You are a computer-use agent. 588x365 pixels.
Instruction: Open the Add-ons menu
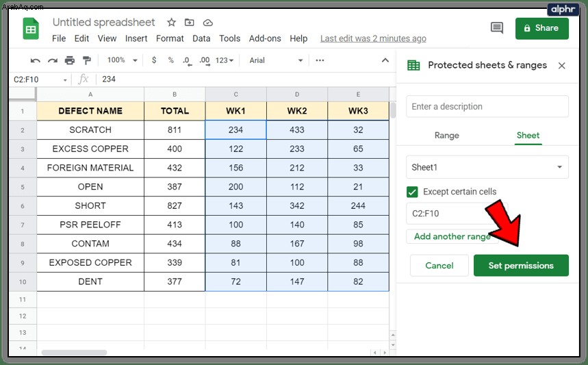tap(265, 38)
